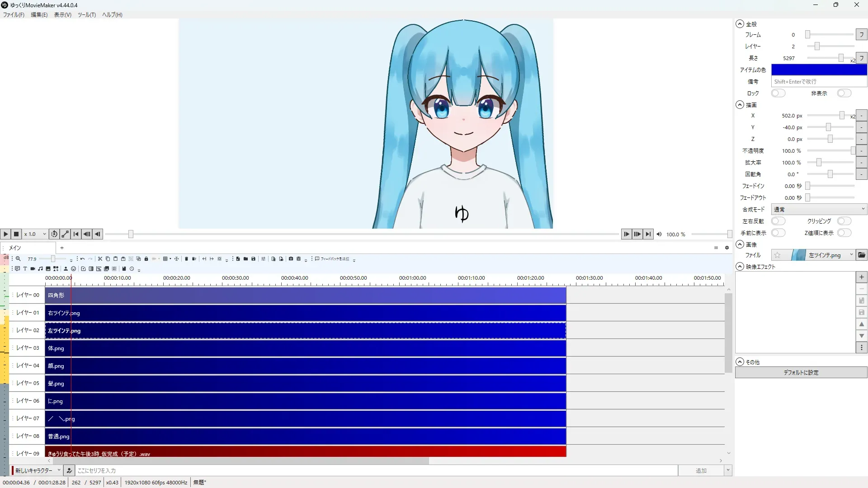The height and width of the screenshot is (488, 868).
Task: Click the camera snapshot icon in toolbar
Action: (291, 259)
